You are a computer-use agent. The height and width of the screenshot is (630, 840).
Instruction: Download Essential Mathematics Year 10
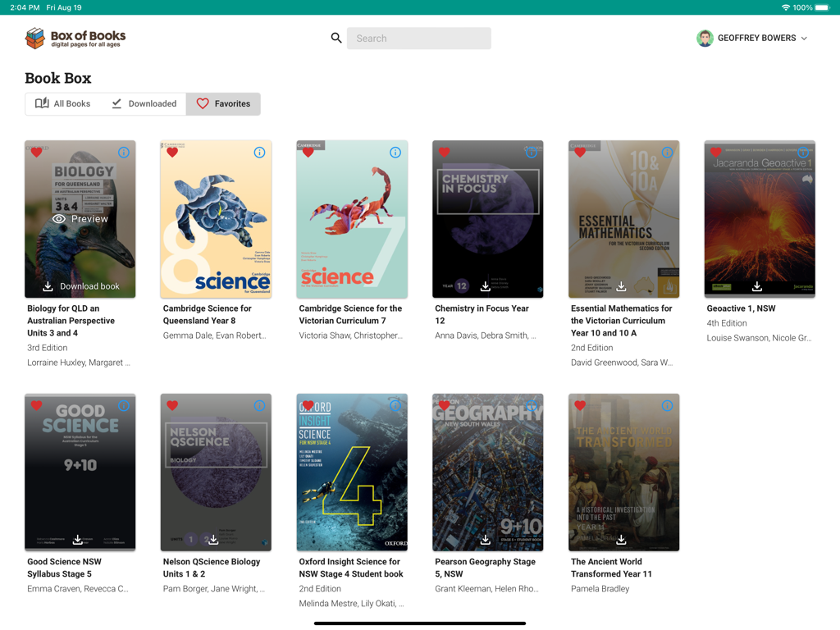pos(623,285)
